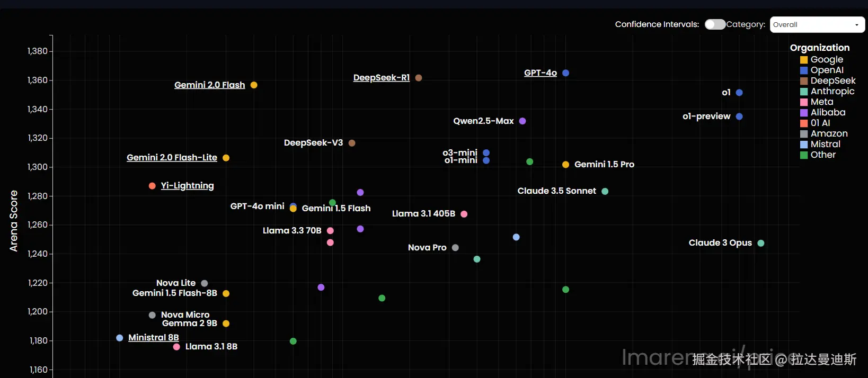The width and height of the screenshot is (868, 378).
Task: Select the Nova Pro data point
Action: [x=455, y=248]
